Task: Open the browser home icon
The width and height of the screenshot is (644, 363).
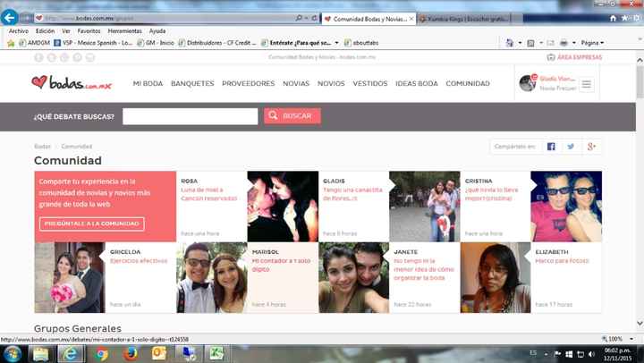Action: point(613,18)
